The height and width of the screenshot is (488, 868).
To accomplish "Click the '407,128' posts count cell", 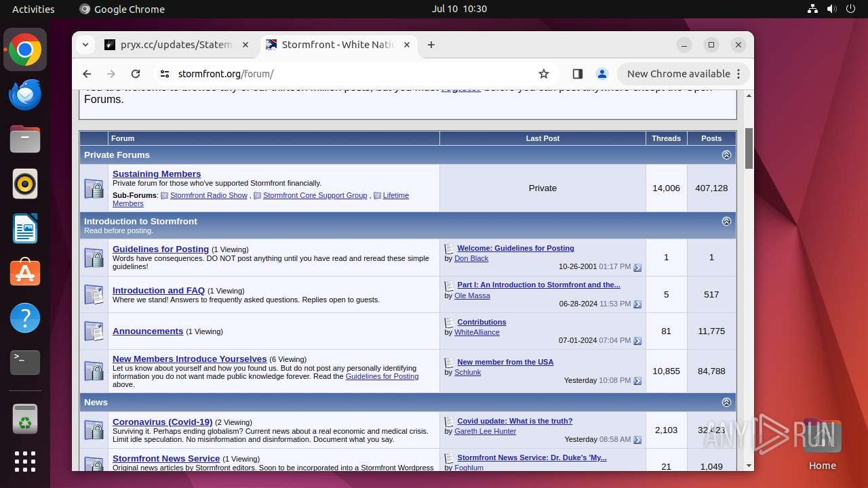I will tap(711, 188).
